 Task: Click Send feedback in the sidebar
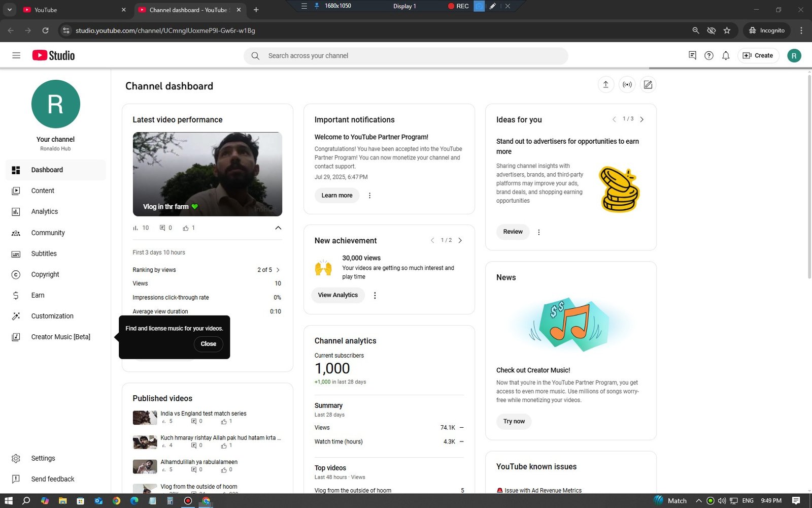56,480
